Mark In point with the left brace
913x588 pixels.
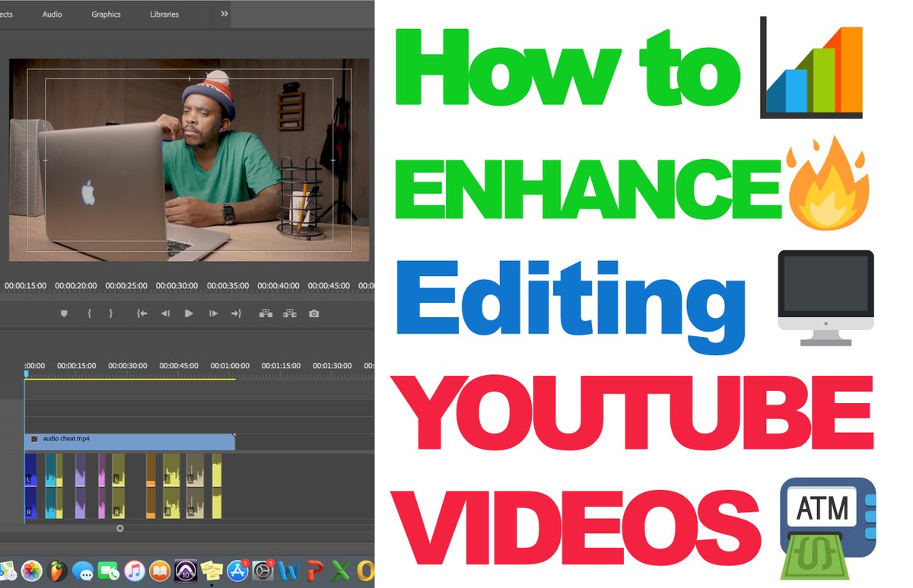coord(89,313)
